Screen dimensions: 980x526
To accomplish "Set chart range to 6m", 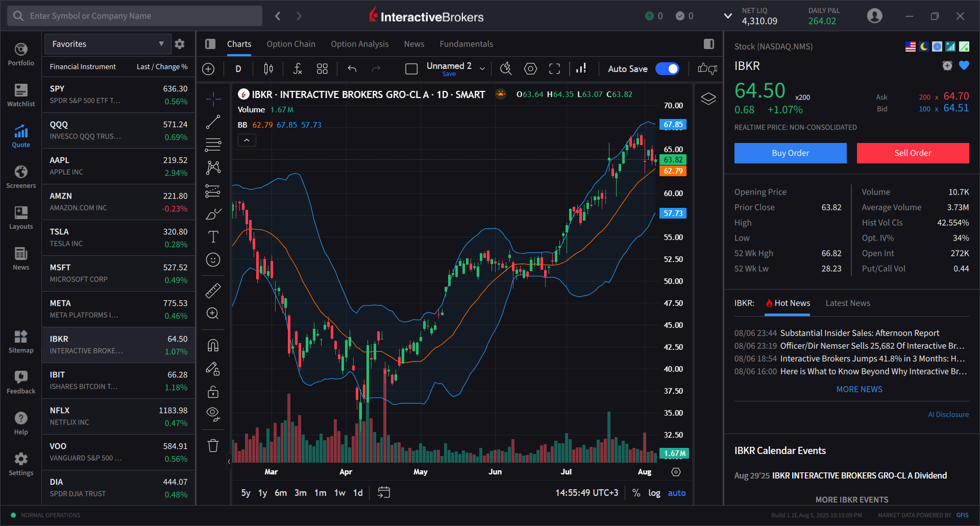I will click(281, 493).
